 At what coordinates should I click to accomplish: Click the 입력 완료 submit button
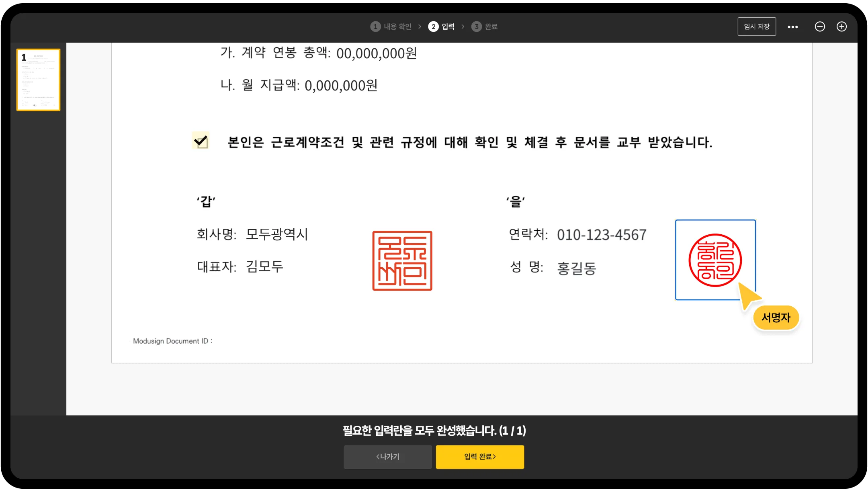pyautogui.click(x=480, y=457)
